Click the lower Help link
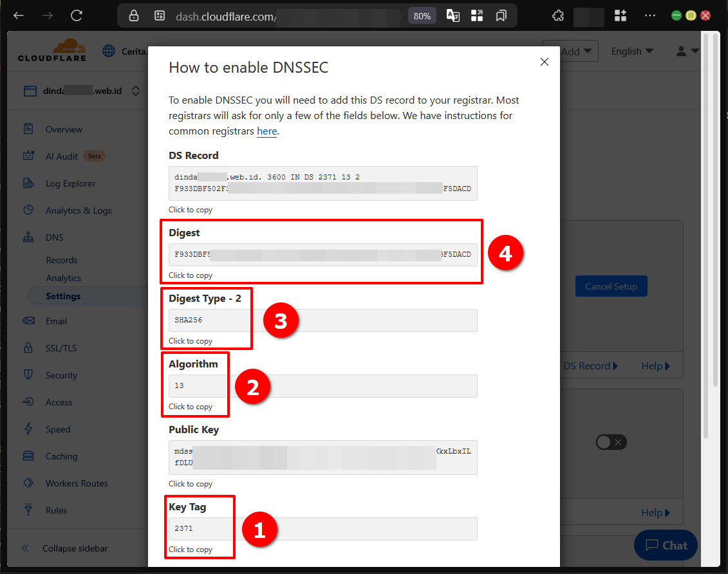 655,513
